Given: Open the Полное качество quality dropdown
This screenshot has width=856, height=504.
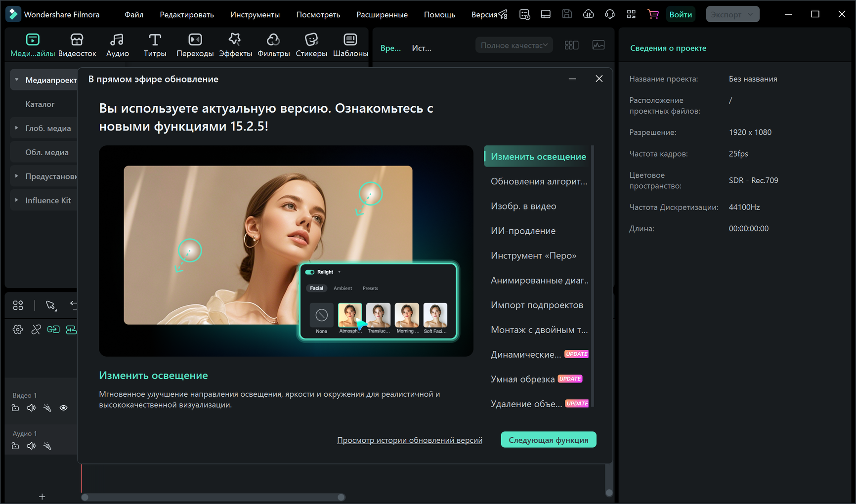Looking at the screenshot, I should point(514,45).
